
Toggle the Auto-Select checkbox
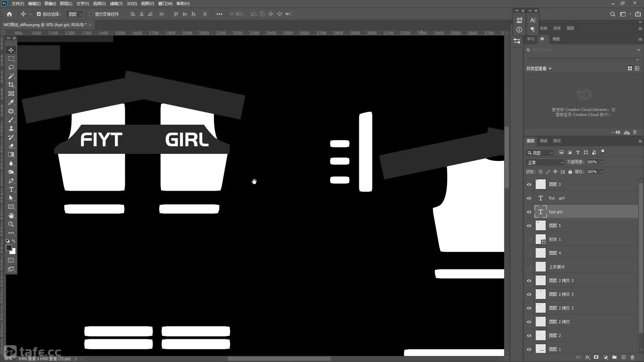(x=39, y=14)
